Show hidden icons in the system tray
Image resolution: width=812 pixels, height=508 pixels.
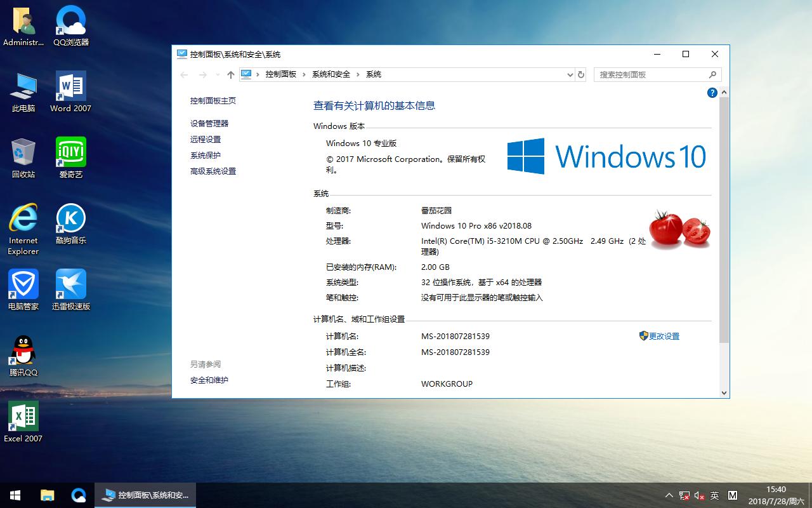[669, 495]
